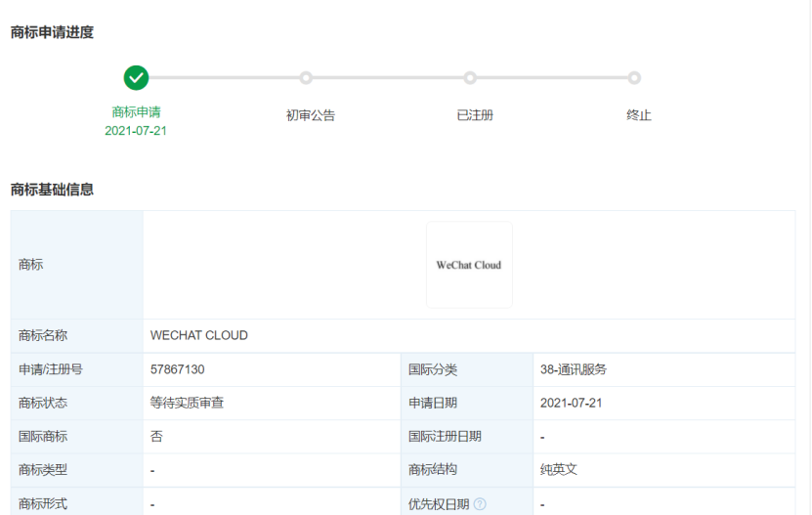Click the 等待实质审查 status value
Image resolution: width=812 pixels, height=515 pixels.
(187, 403)
